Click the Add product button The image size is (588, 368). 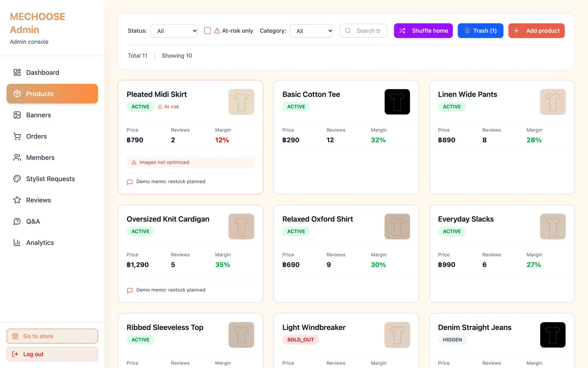[537, 31]
